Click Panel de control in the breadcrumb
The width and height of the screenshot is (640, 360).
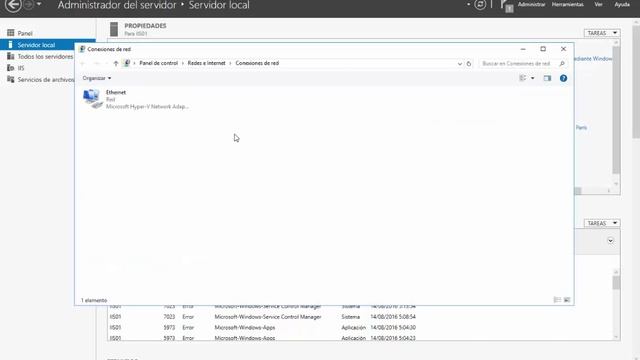[x=158, y=63]
